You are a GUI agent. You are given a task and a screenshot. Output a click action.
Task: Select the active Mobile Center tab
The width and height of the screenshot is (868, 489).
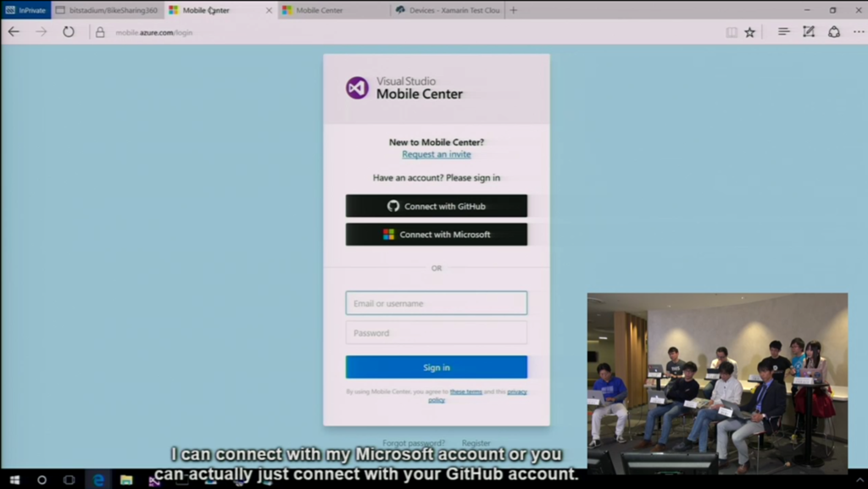(221, 10)
